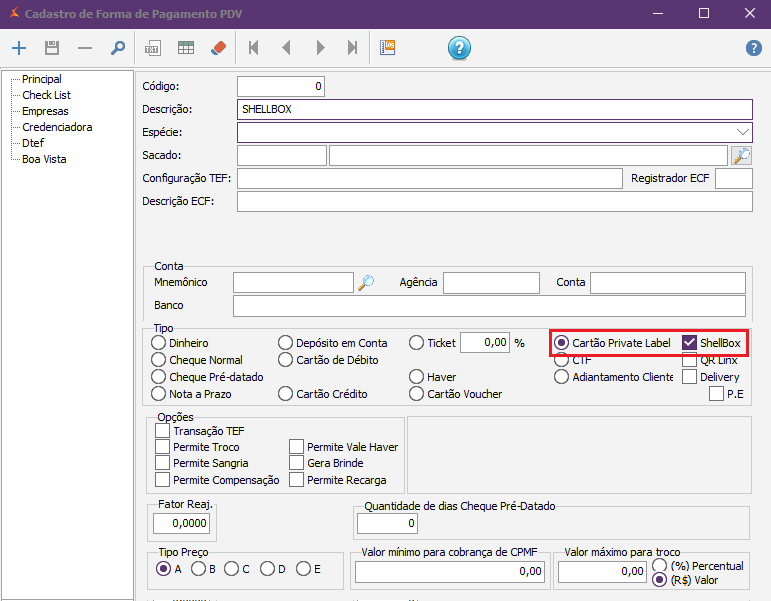The height and width of the screenshot is (601, 771).
Task: Click the plus icon to add new record
Action: (18, 47)
